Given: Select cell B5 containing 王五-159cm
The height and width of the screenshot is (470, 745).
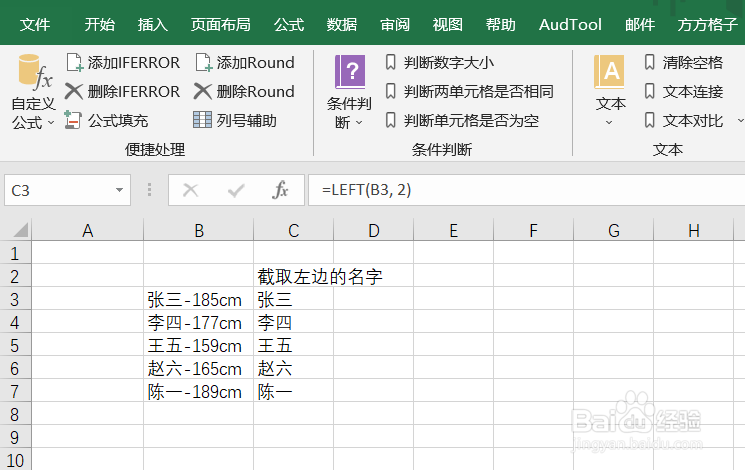Looking at the screenshot, I should (199, 345).
